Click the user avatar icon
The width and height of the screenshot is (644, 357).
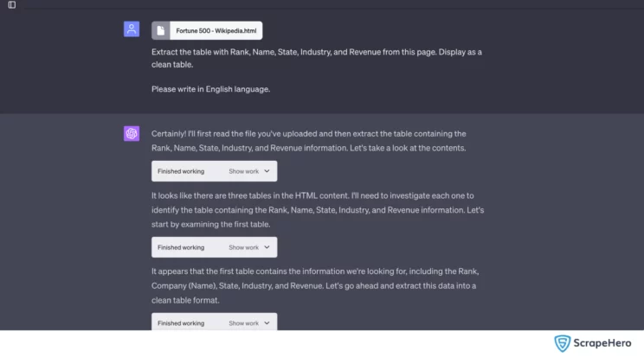pos(132,29)
